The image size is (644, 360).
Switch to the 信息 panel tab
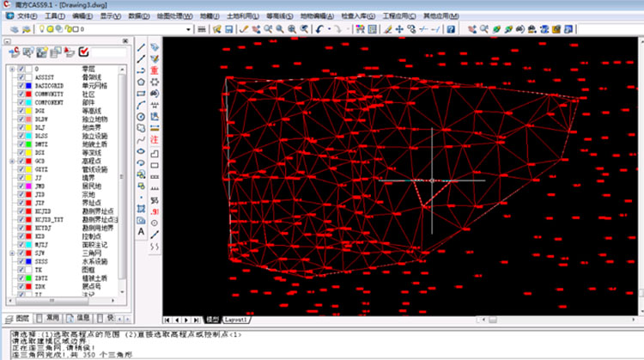point(79,319)
